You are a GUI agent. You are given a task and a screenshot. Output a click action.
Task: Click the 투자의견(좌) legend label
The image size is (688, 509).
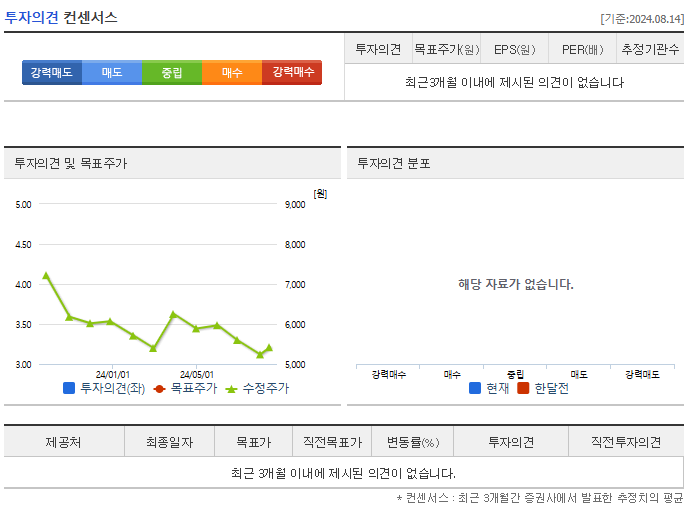point(112,388)
